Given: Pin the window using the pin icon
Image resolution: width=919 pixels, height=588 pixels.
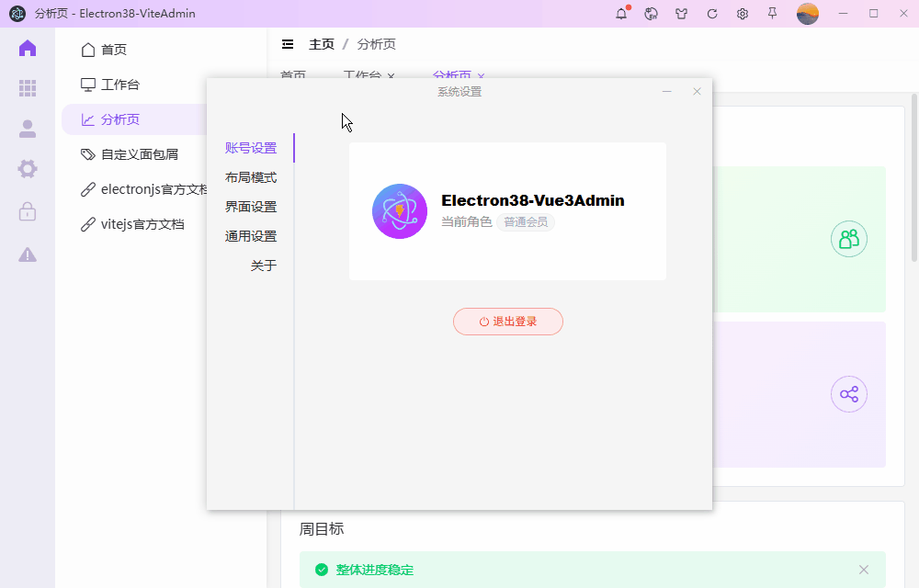Looking at the screenshot, I should (x=773, y=14).
